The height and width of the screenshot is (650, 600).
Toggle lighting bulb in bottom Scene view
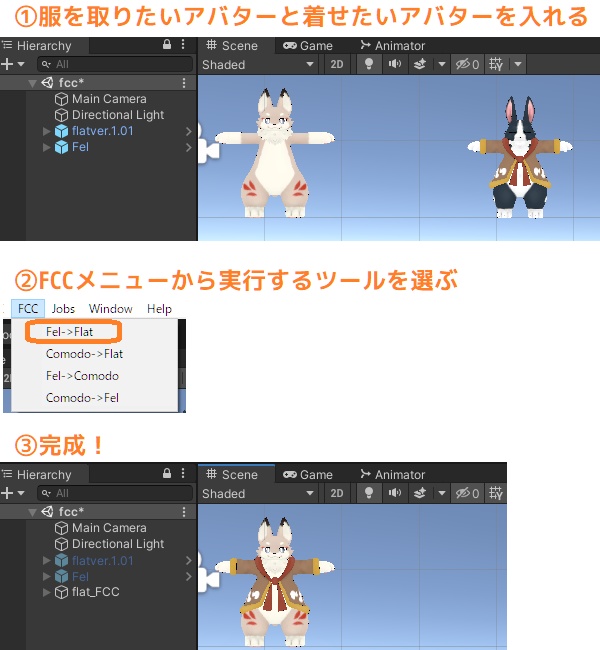point(368,493)
